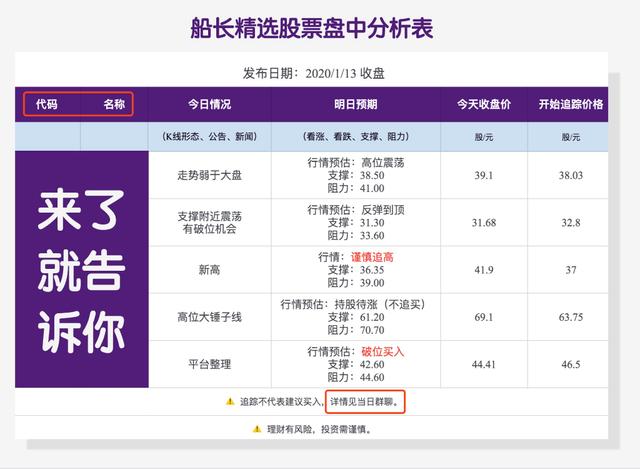Click 行情预估: 高位震荡
Image resolution: width=640 pixels, height=469 pixels.
356,162
